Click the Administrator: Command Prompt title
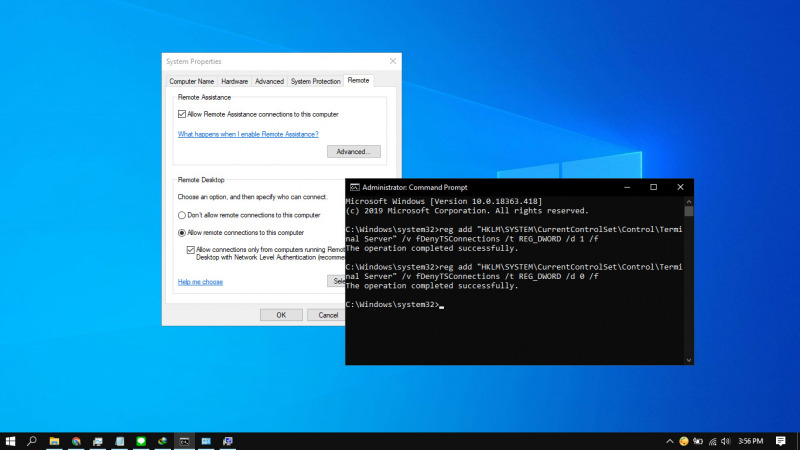800x450 pixels. [414, 187]
